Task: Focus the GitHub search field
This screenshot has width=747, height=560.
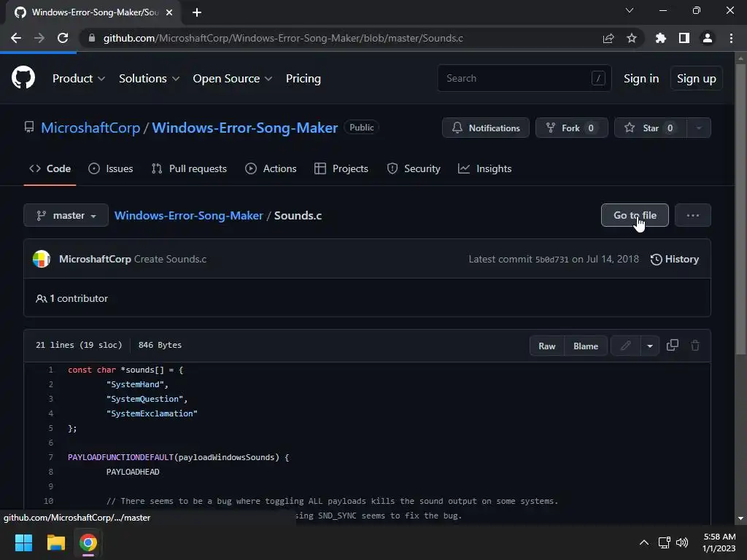Action: (524, 78)
